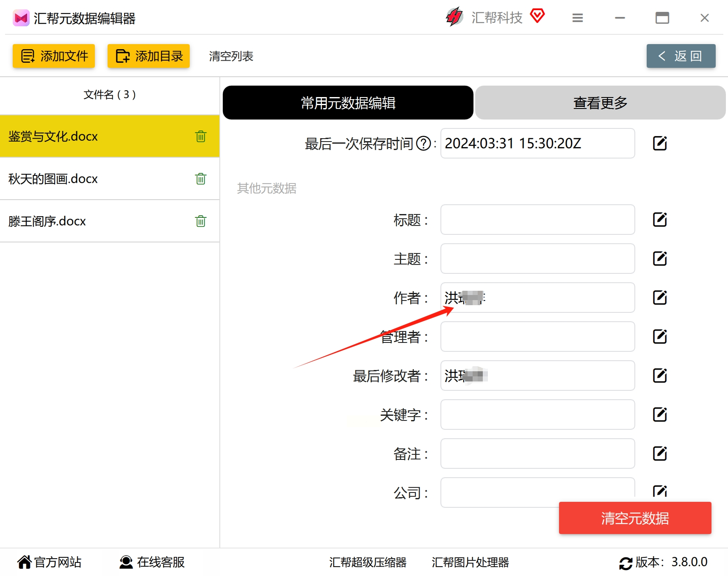Image resolution: width=728 pixels, height=576 pixels.
Task: Click edit icon for 最后一次保存时间
Action: (660, 143)
